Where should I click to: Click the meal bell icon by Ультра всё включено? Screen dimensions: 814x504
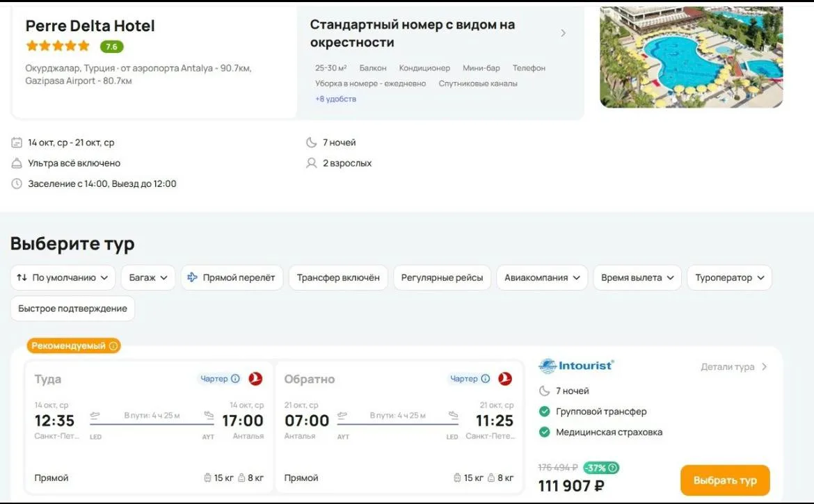(x=17, y=163)
